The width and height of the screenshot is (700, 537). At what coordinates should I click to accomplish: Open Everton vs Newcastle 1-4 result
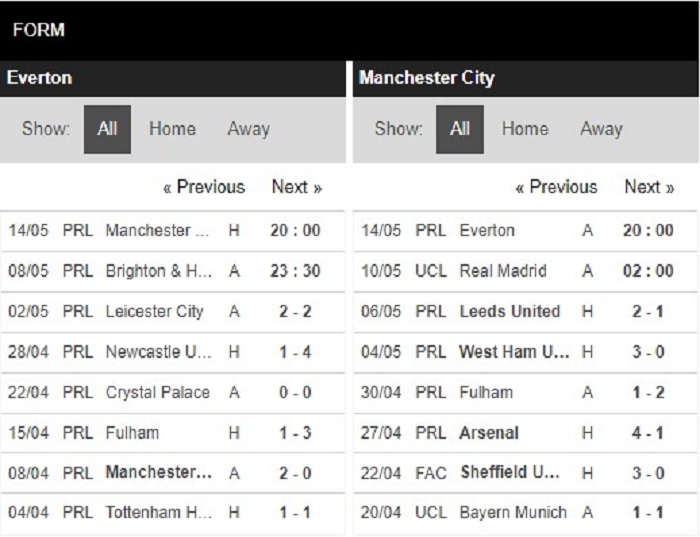tap(172, 352)
